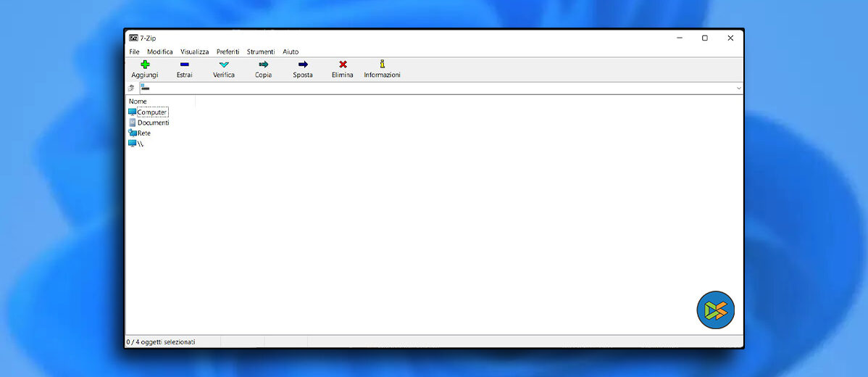Select the \\. device monitor icon
Image resolution: width=868 pixels, height=377 pixels.
click(x=133, y=144)
